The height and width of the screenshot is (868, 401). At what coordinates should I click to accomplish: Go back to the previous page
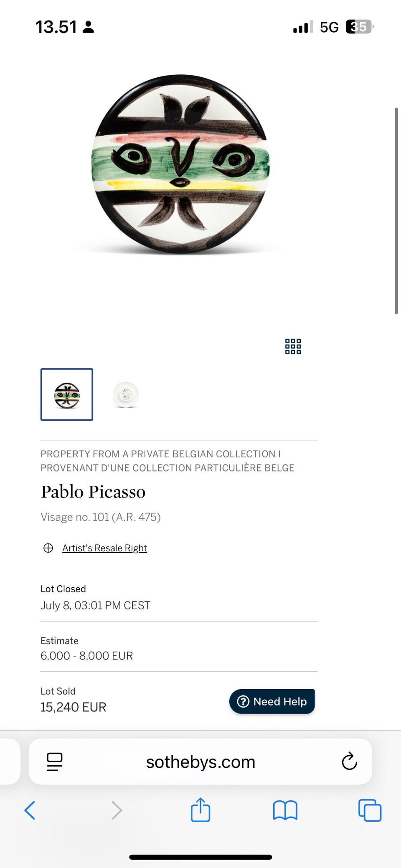[x=30, y=810]
